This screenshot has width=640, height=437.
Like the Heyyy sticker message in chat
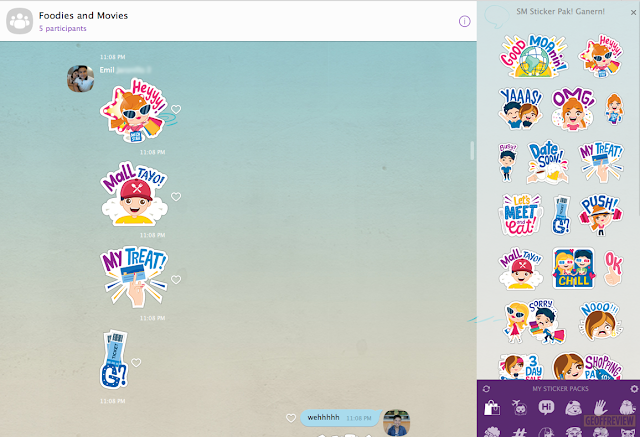pyautogui.click(x=176, y=109)
